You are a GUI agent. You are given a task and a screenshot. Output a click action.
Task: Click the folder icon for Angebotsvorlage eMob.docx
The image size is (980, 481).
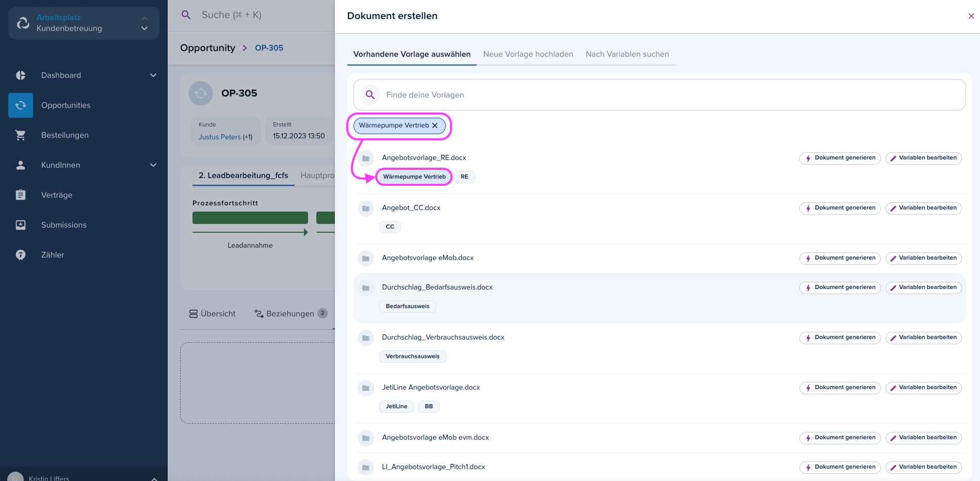tap(366, 259)
